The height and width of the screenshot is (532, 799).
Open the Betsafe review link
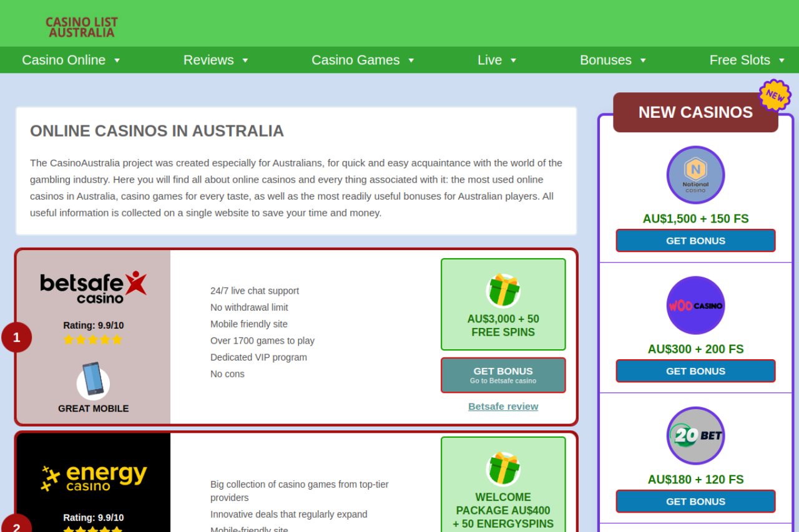coord(503,406)
